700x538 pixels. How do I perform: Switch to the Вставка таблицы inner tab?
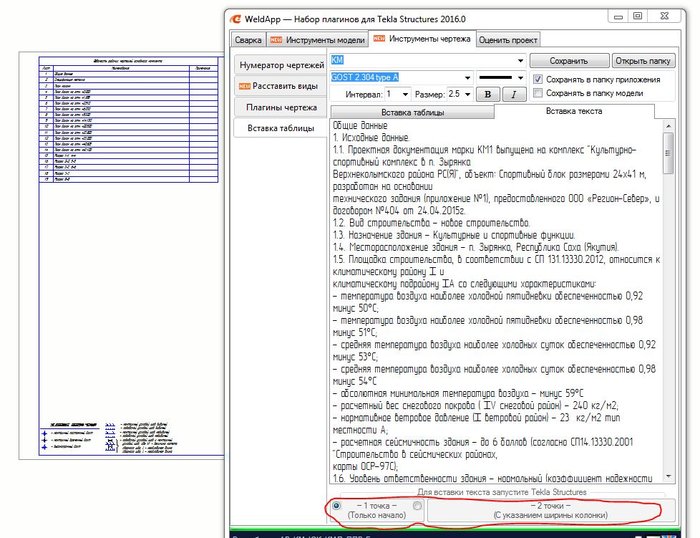coord(412,113)
